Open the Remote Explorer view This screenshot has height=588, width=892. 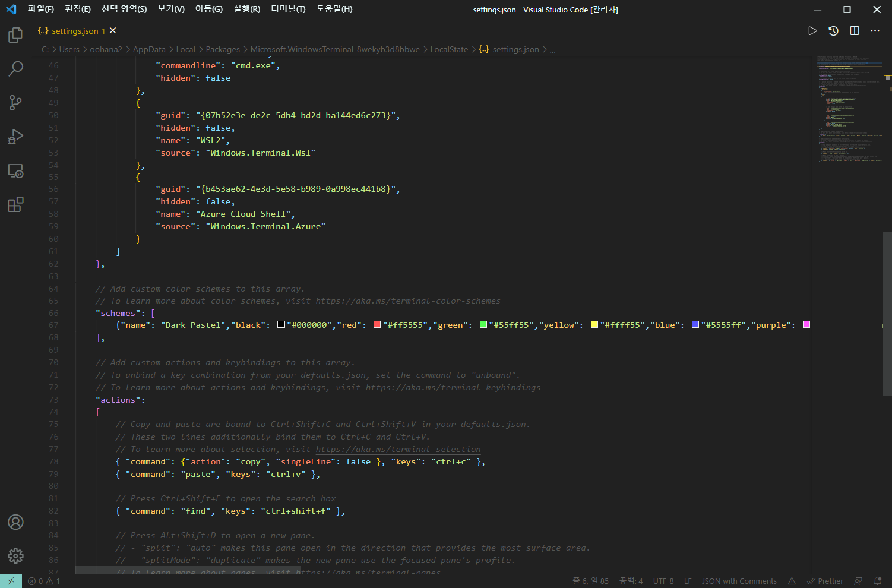[15, 171]
